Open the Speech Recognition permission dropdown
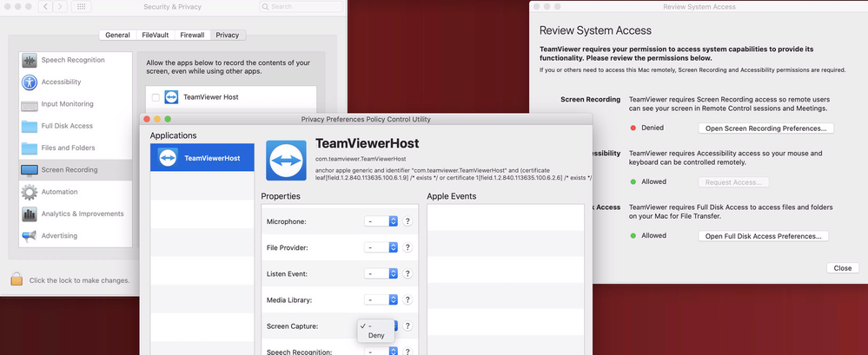 (x=381, y=352)
